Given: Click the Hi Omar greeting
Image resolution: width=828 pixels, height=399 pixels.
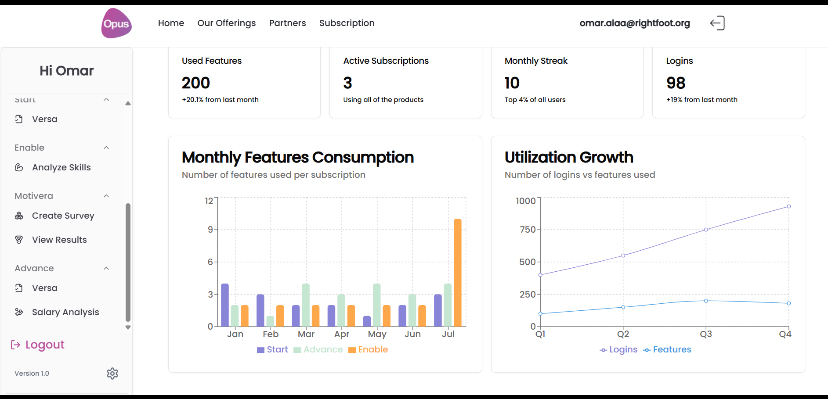Looking at the screenshot, I should (67, 71).
